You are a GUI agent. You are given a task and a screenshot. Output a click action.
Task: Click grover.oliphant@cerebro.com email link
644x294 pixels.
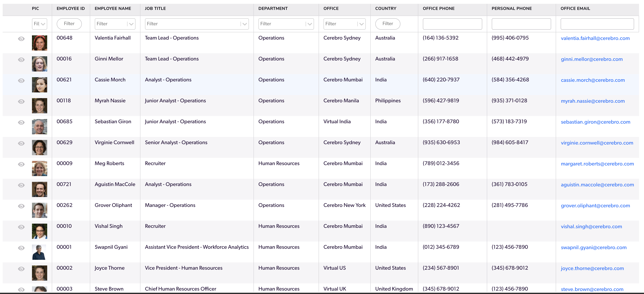point(595,206)
